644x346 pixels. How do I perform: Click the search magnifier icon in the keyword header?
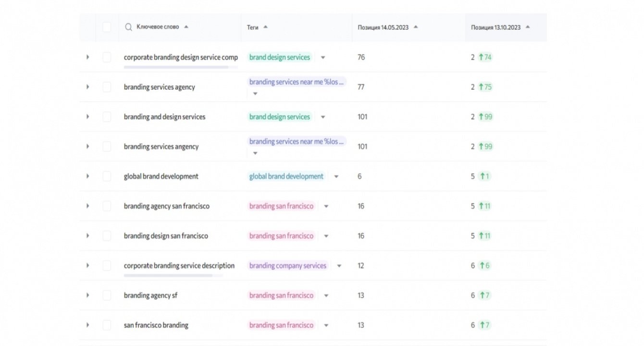(128, 27)
